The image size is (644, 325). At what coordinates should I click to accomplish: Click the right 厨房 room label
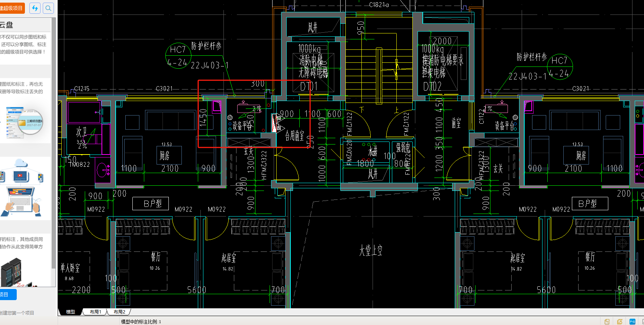click(581, 155)
